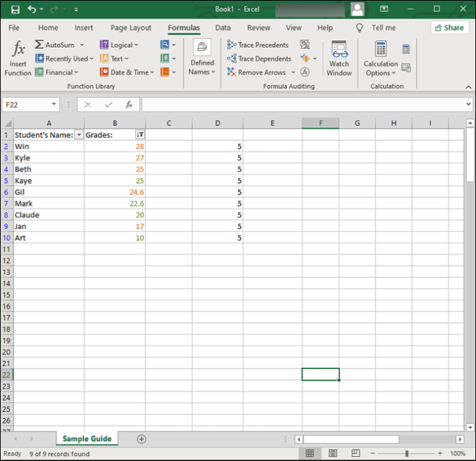This screenshot has height=461, width=476.
Task: Click the 100% zoom level
Action: (457, 453)
